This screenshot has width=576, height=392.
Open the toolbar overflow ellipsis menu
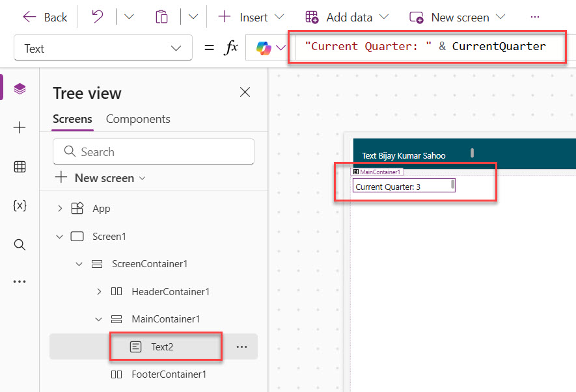click(535, 17)
